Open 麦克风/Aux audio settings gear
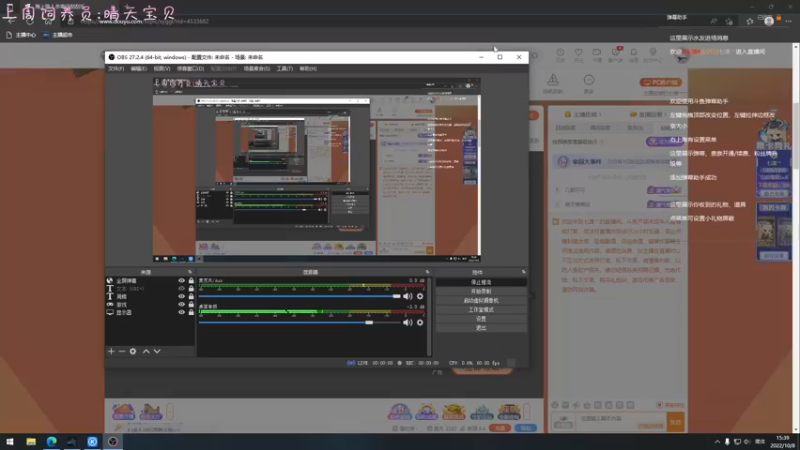Viewport: 800px width, 450px height. [420, 296]
